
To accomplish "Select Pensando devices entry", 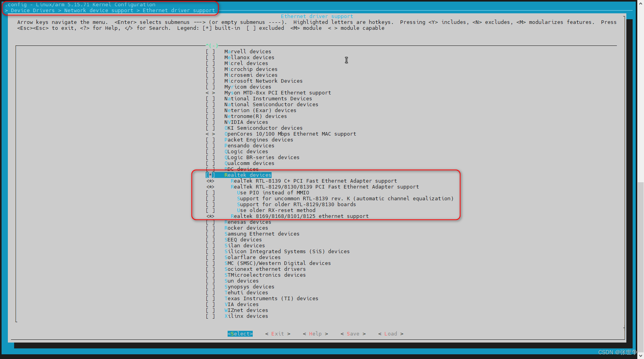I will [x=249, y=146].
